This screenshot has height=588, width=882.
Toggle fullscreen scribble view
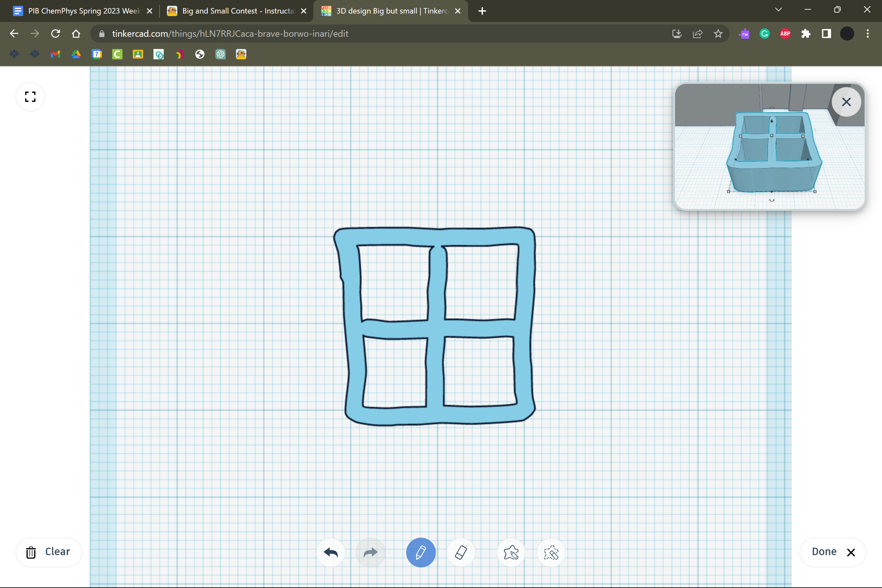click(x=30, y=97)
